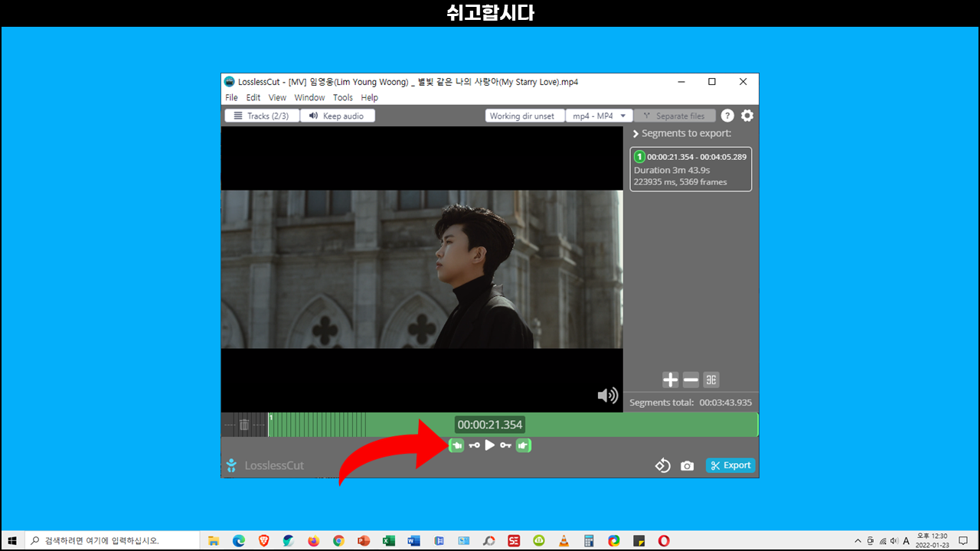Set the output rotation
Screen dimensions: 980x551
662,465
